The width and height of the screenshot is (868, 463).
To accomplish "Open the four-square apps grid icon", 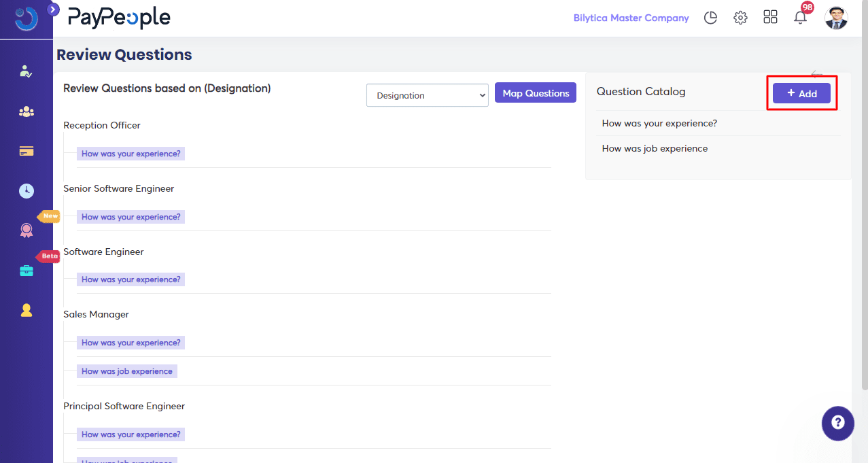I will [770, 18].
